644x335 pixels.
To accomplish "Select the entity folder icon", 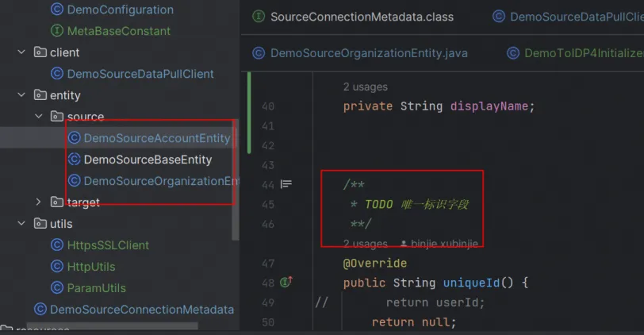I will point(40,95).
